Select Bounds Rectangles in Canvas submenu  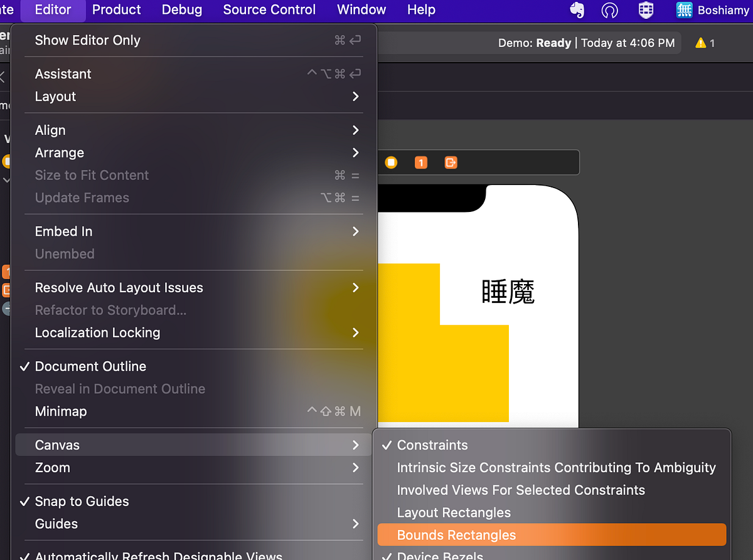pos(456,534)
